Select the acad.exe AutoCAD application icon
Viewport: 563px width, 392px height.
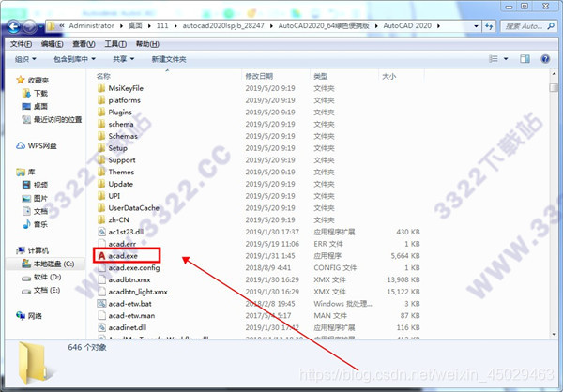pos(101,256)
